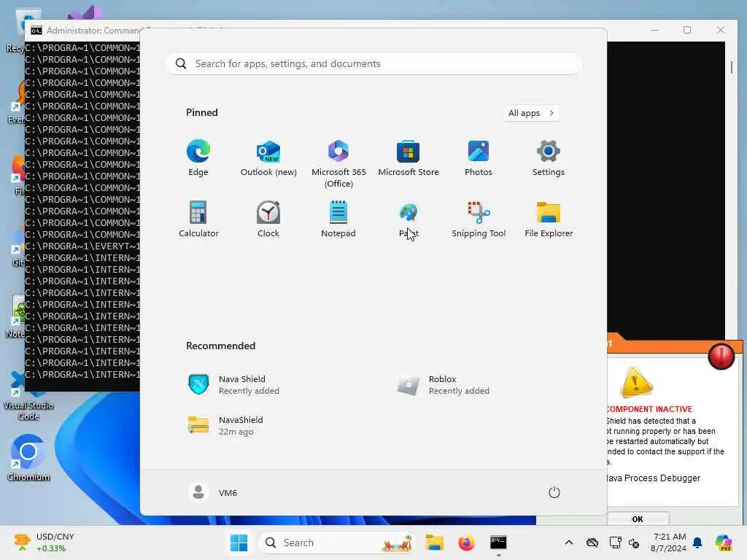747x560 pixels.
Task: Click the "COMPONENT INACTIVE" alert heading
Action: point(649,409)
